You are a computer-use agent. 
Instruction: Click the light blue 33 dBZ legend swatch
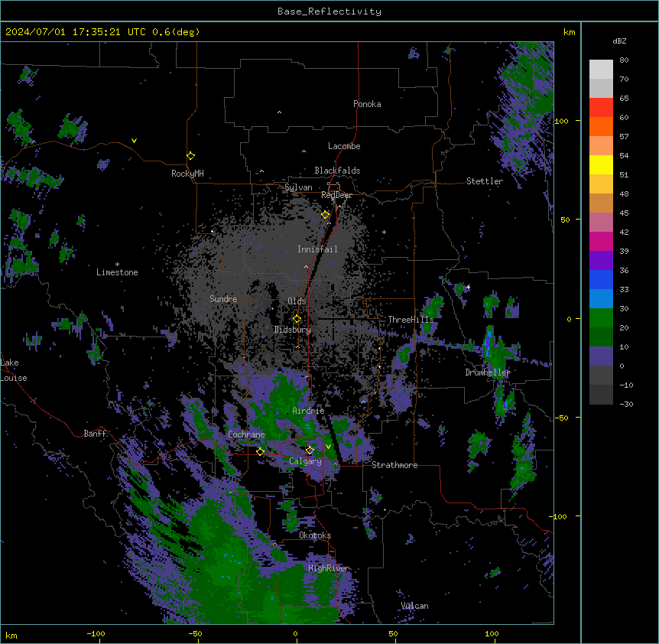[x=601, y=298]
